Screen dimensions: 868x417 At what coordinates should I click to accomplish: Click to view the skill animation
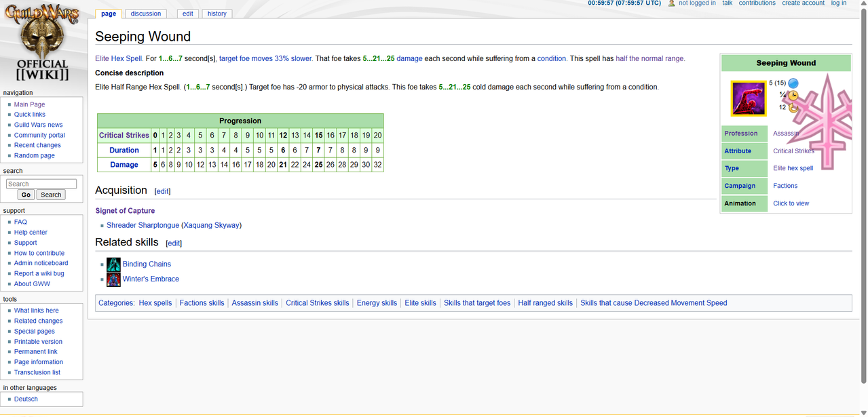pos(791,203)
